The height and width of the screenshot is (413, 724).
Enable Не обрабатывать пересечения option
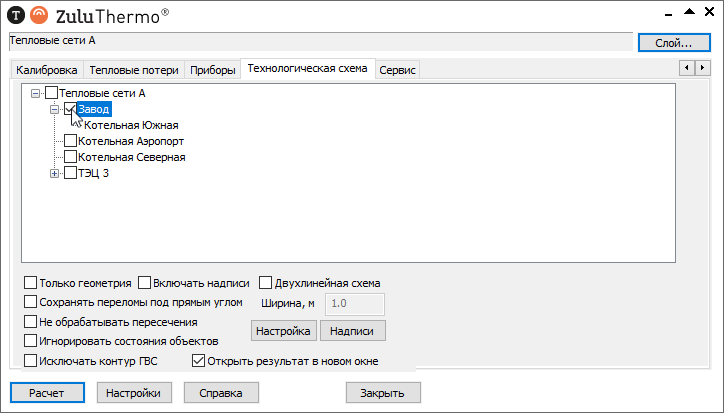30,322
